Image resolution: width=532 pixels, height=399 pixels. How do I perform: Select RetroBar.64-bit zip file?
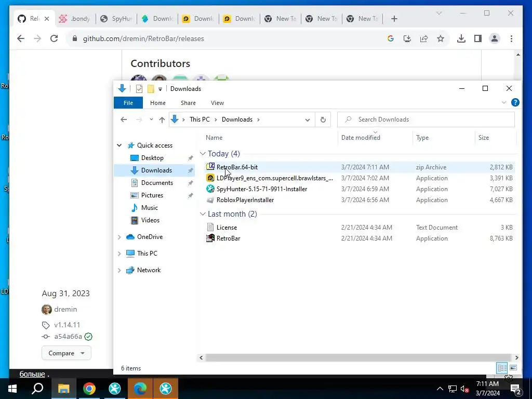360,167
